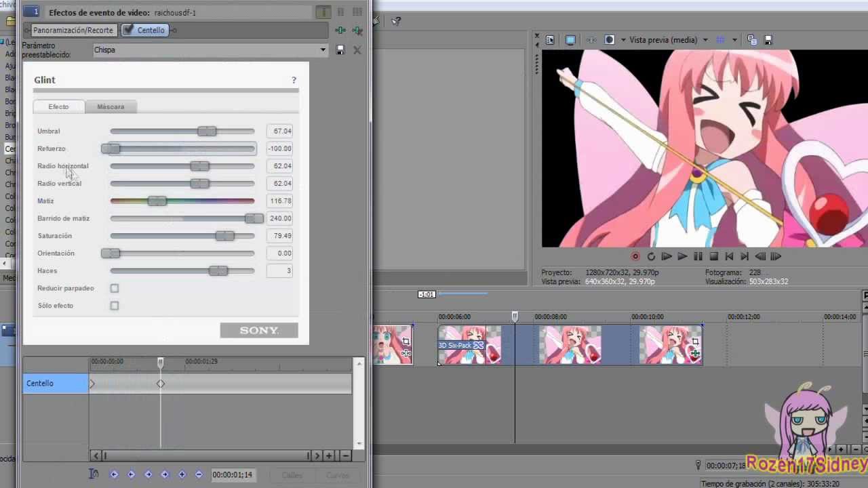
Task: Jump to the first keyframe
Action: pos(114,474)
